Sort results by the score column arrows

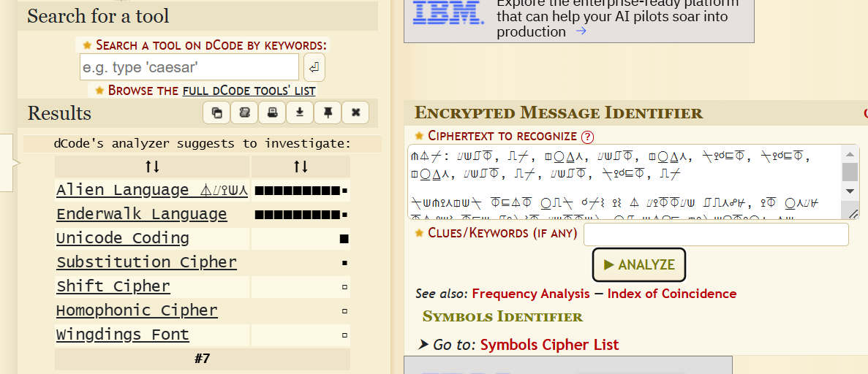(x=301, y=167)
